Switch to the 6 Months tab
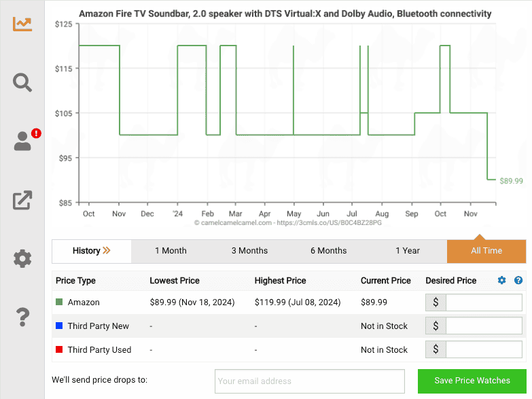Image resolution: width=532 pixels, height=399 pixels. [x=328, y=251]
